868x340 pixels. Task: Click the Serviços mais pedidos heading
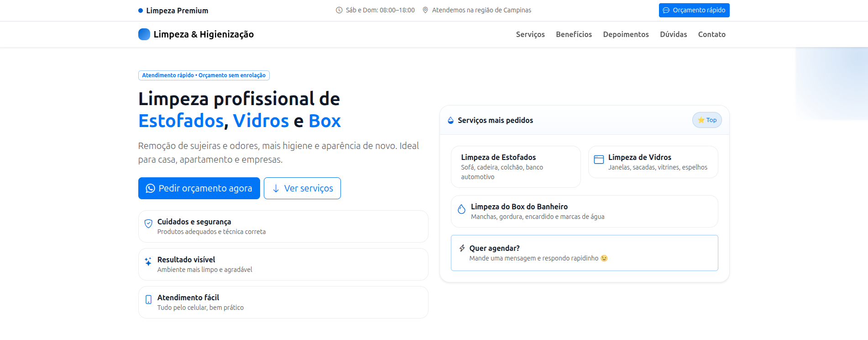tap(495, 120)
